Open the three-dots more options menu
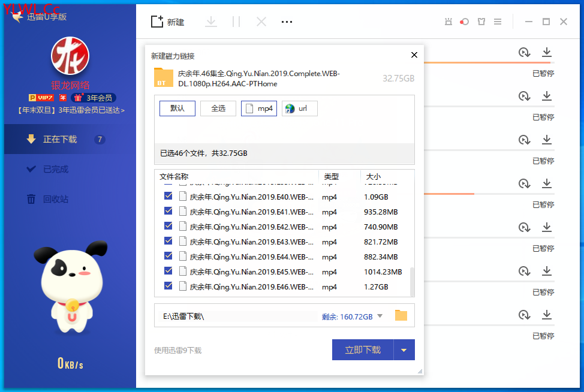The width and height of the screenshot is (584, 392). pyautogui.click(x=287, y=22)
